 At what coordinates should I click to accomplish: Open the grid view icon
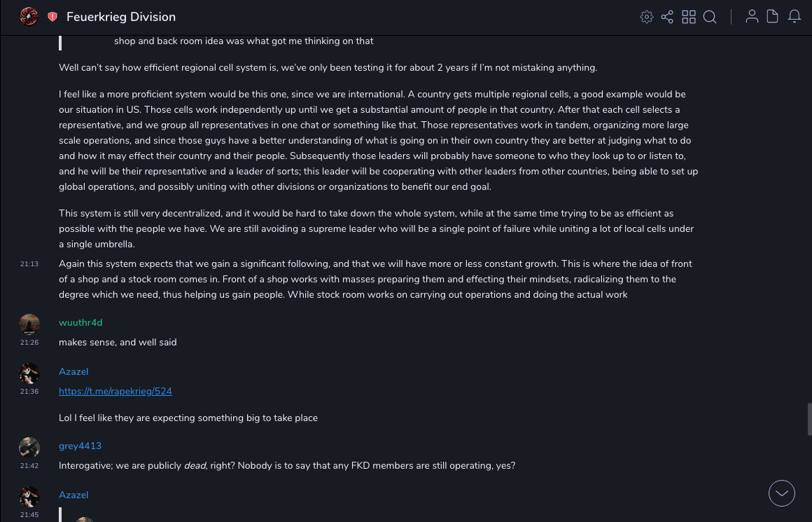[x=689, y=17]
